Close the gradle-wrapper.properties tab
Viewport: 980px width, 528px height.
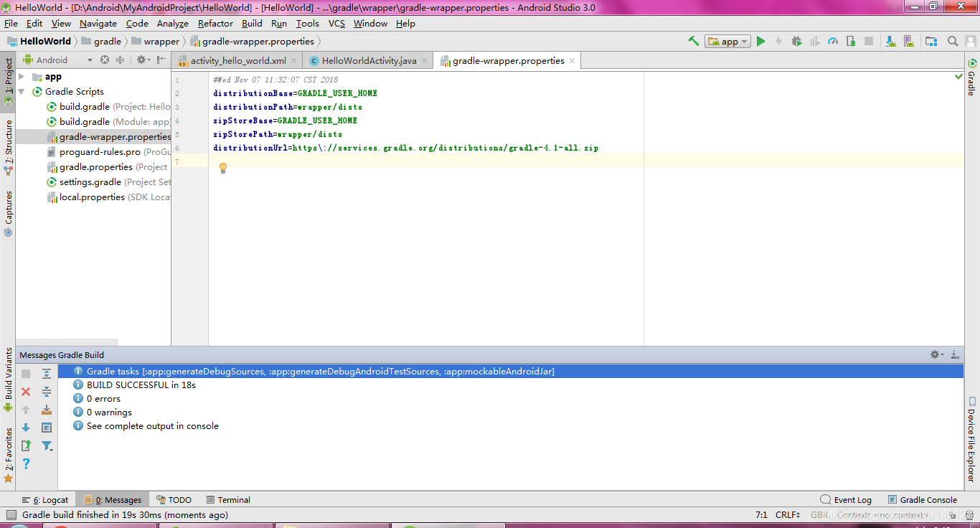tap(572, 61)
